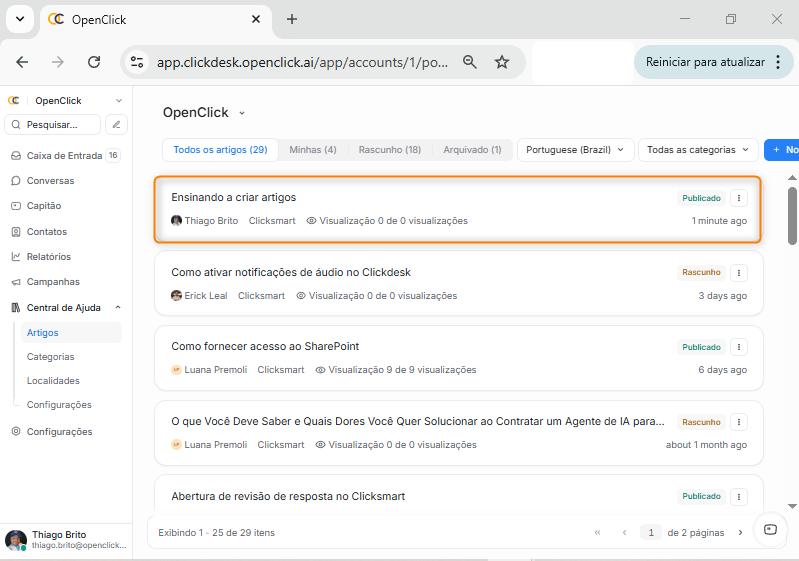Click the zoom magnifier icon in the address bar
The height and width of the screenshot is (561, 799).
[469, 62]
